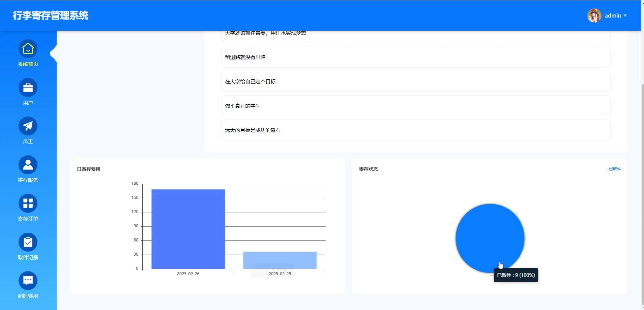Select the 员工 menu label
Viewport: 644px width, 310px height.
pos(28,141)
